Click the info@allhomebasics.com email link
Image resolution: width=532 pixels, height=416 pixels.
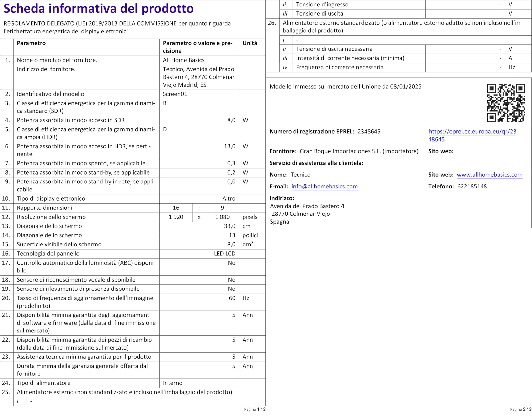click(x=324, y=186)
